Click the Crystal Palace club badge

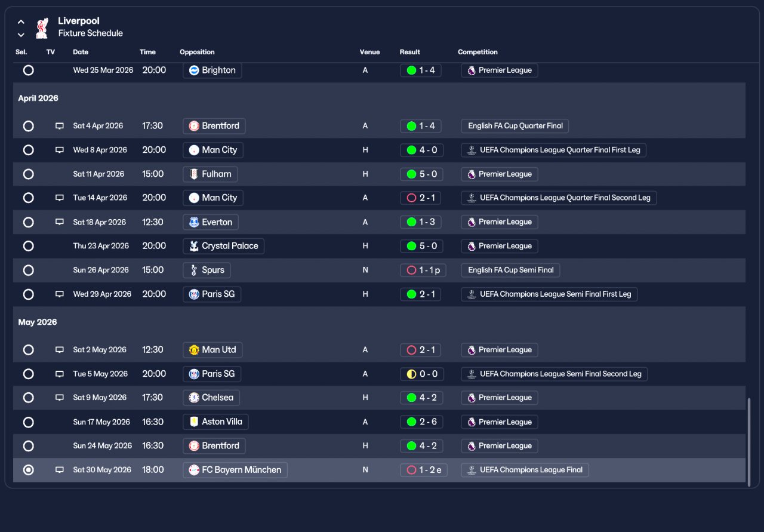[193, 246]
